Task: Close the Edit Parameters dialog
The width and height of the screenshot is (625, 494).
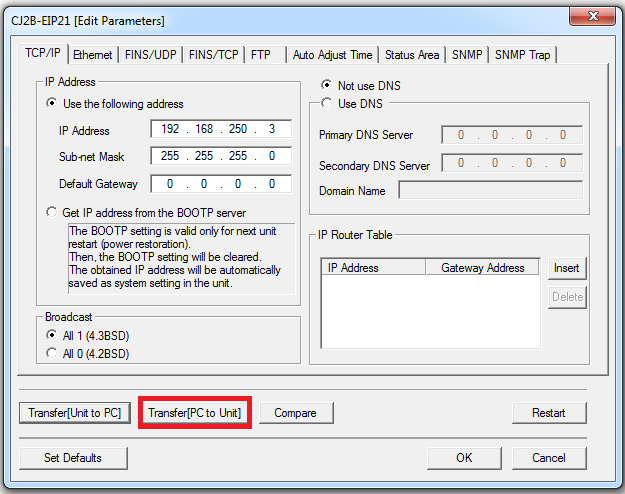Action: [593, 16]
